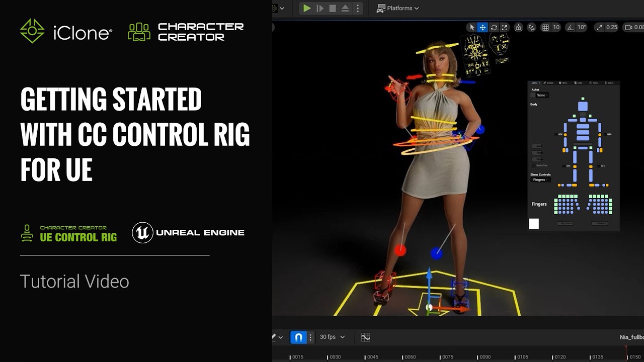Start Play in Editor with green arrow

[306, 8]
